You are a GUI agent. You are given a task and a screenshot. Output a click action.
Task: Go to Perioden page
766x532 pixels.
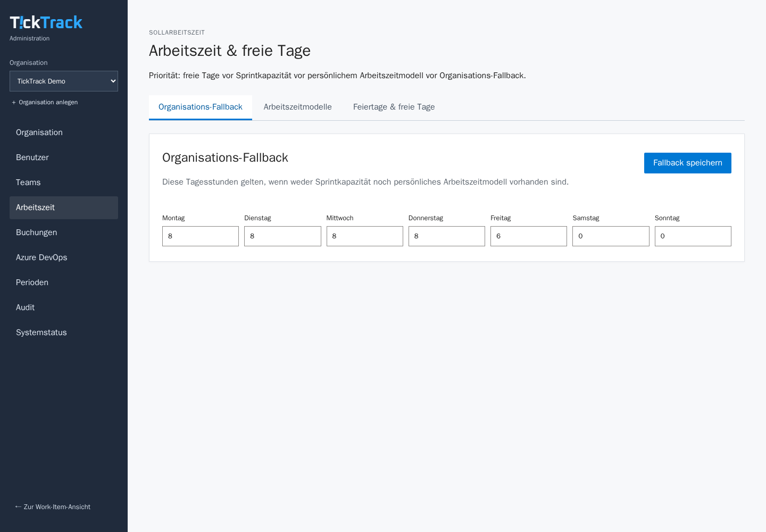pos(64,282)
